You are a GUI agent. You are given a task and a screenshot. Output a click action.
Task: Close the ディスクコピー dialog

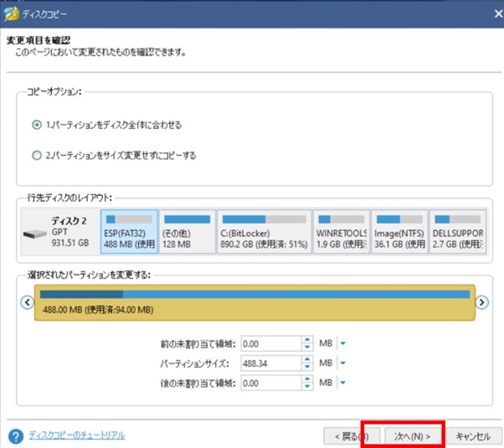[x=498, y=14]
